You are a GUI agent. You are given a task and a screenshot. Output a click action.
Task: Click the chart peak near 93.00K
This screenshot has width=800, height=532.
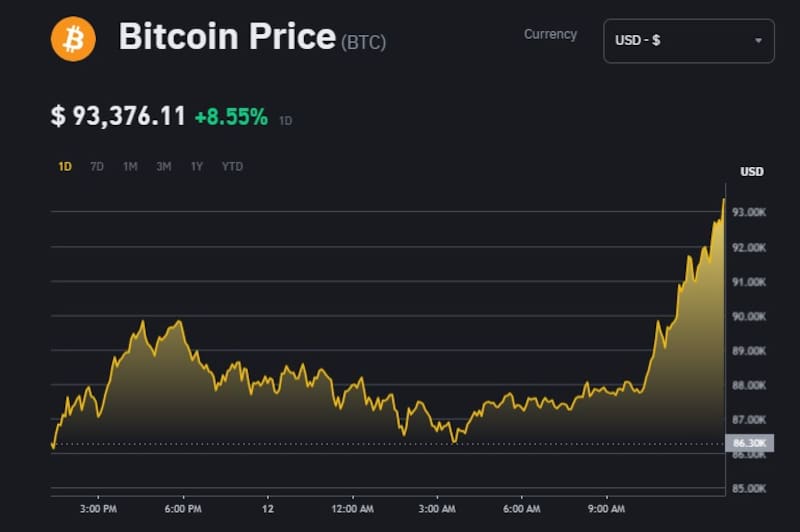(x=723, y=201)
